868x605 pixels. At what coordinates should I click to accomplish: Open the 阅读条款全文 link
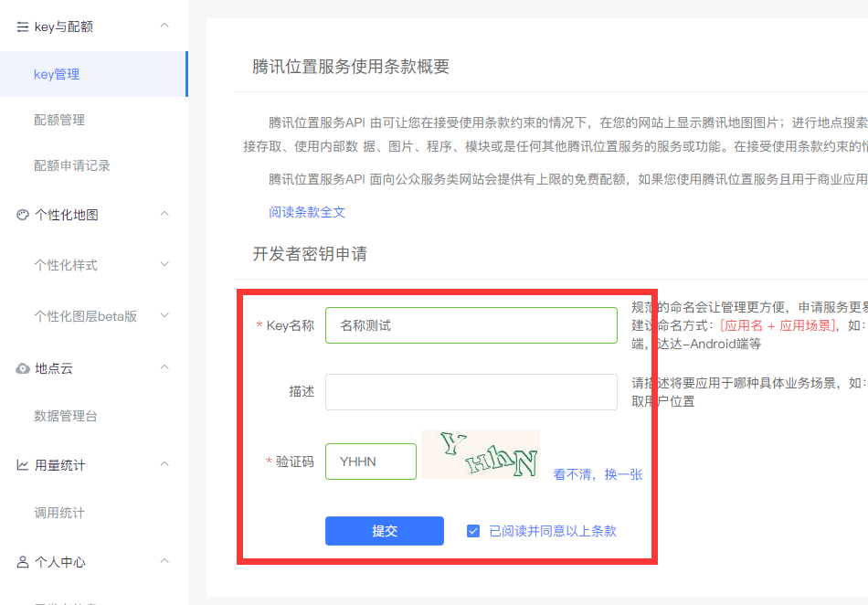(307, 212)
